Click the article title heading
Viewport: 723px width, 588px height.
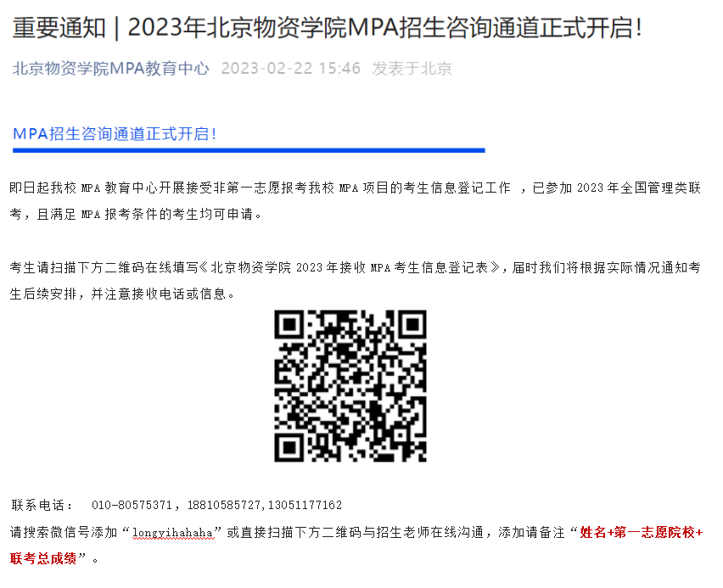click(327, 28)
